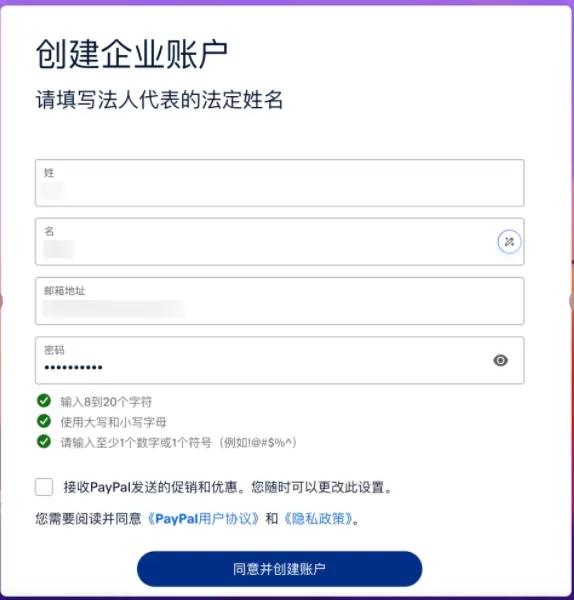This screenshot has width=574, height=600.
Task: Focus the 姓 last name field
Action: click(280, 183)
